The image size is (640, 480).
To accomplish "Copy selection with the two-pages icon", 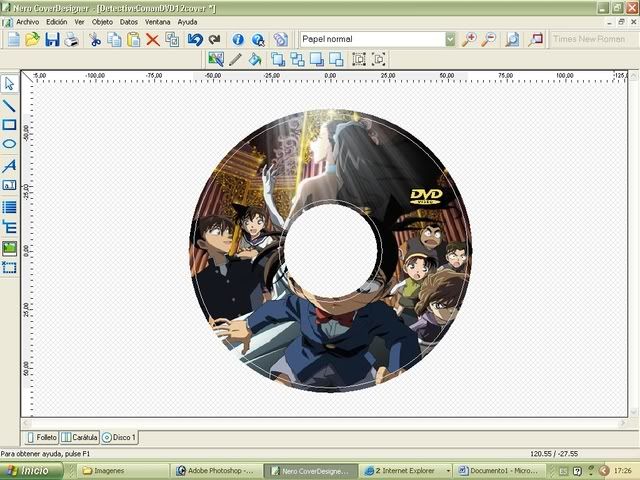I will 114,40.
